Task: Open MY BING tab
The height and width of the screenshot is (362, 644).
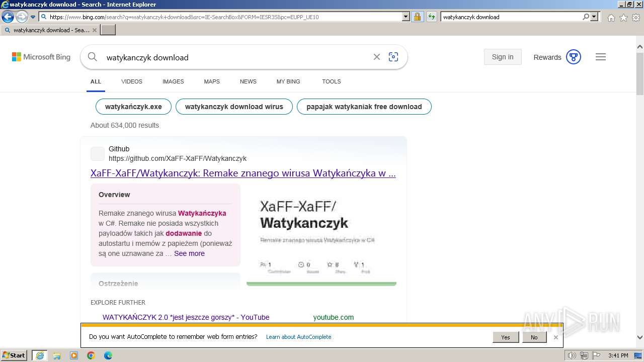Action: (288, 81)
